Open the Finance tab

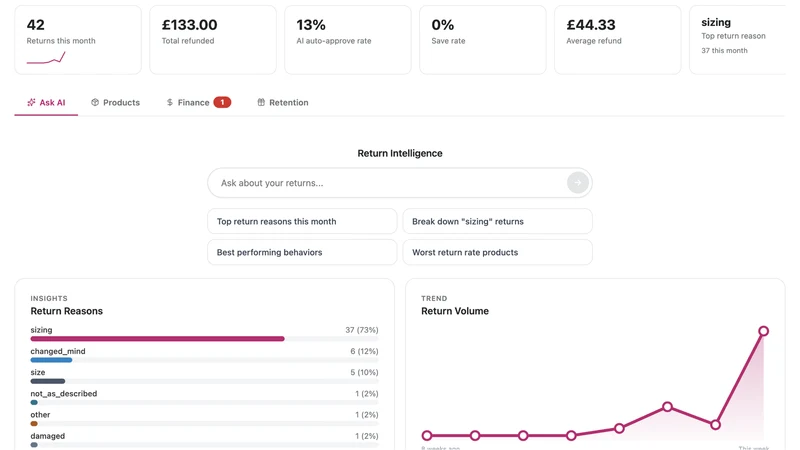tap(198, 103)
